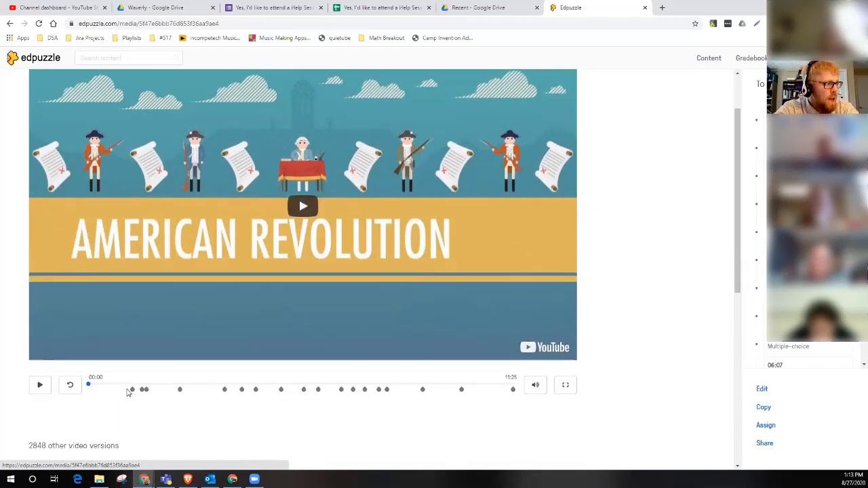Click the Share link
Viewport: 868px width, 488px height.
[x=764, y=443]
